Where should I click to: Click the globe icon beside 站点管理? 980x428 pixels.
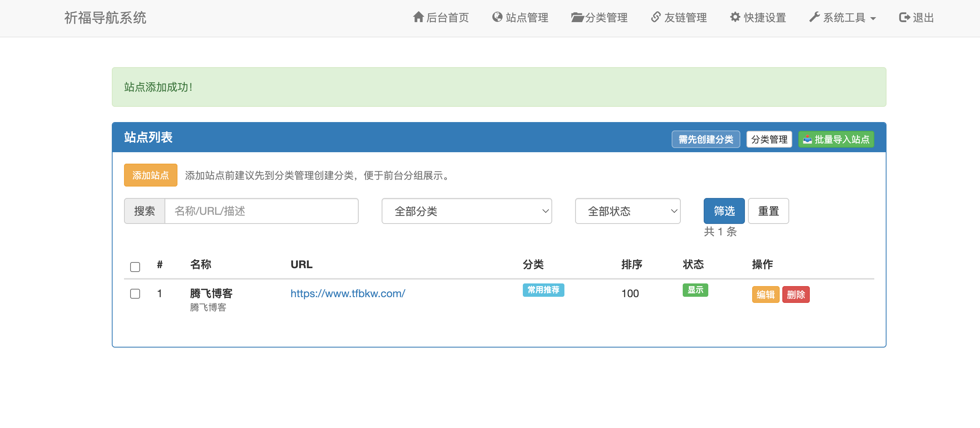[497, 17]
